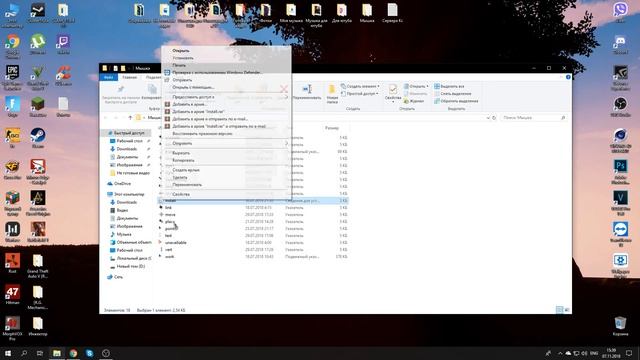The image size is (640, 360).
Task: Click the Корзина recycle bin icon
Action: [620, 326]
